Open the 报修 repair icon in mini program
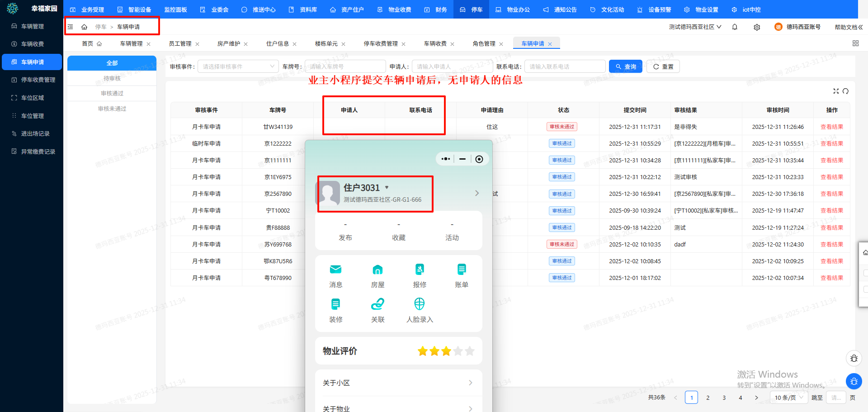This screenshot has width=868, height=412. click(420, 276)
